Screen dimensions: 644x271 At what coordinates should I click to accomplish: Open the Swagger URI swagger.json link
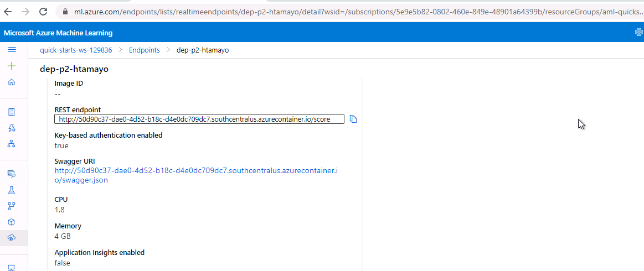coord(197,175)
